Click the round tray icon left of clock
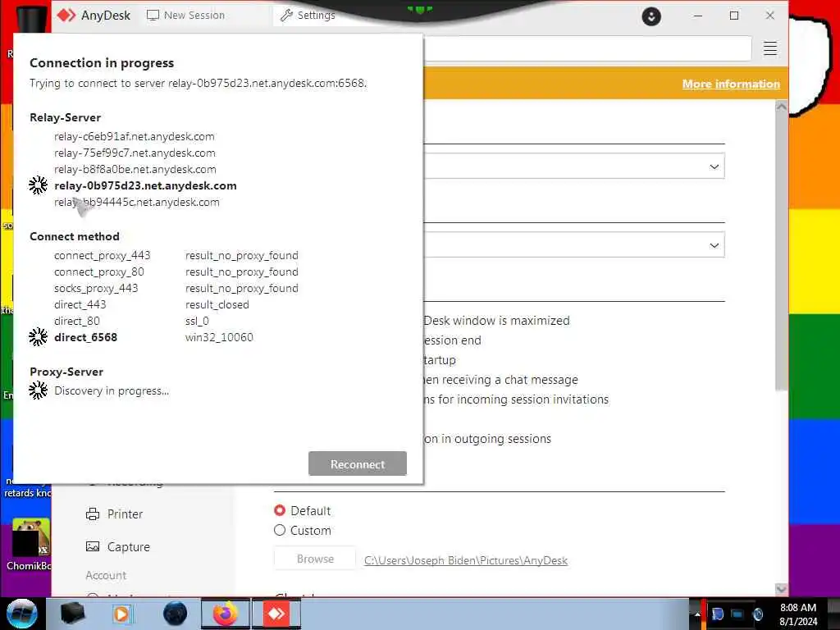 coord(758,614)
